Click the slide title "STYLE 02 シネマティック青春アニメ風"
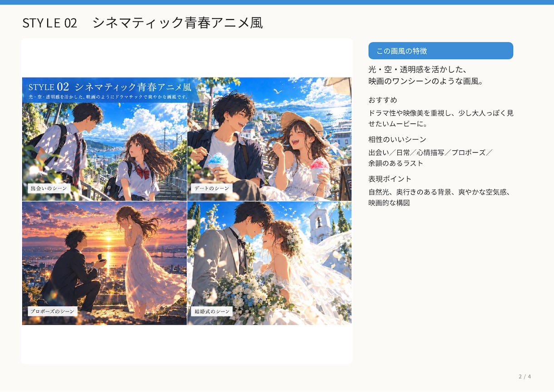The height and width of the screenshot is (392, 554). tap(143, 23)
